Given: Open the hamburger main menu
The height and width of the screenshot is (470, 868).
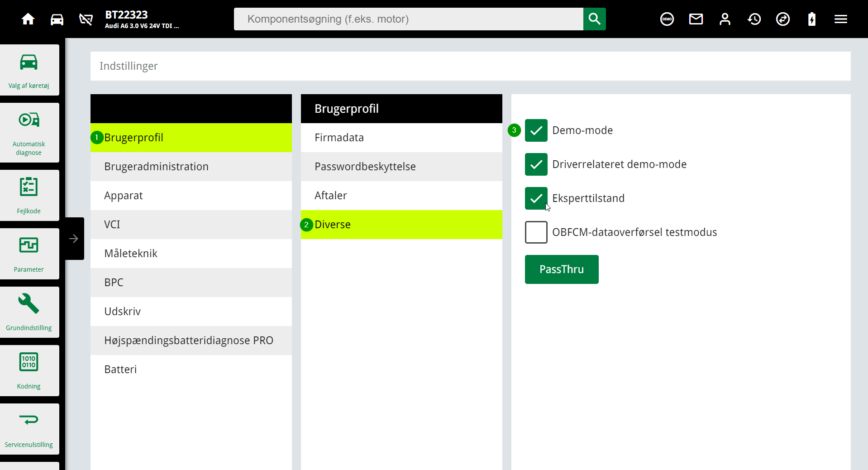Looking at the screenshot, I should coord(841,19).
